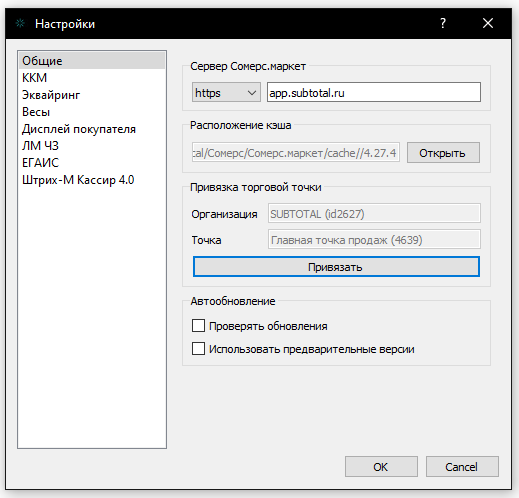
Task: Enable Проверять обновления checkbox
Action: pos(198,326)
